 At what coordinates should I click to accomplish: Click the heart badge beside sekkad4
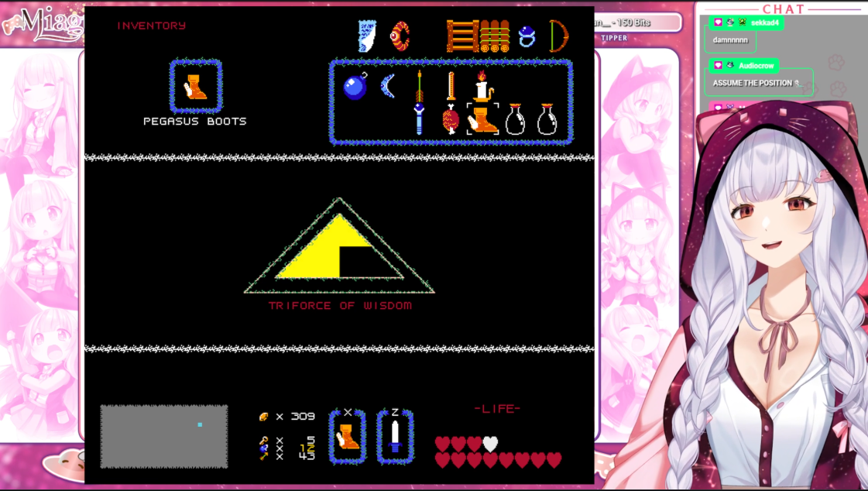pyautogui.click(x=719, y=22)
